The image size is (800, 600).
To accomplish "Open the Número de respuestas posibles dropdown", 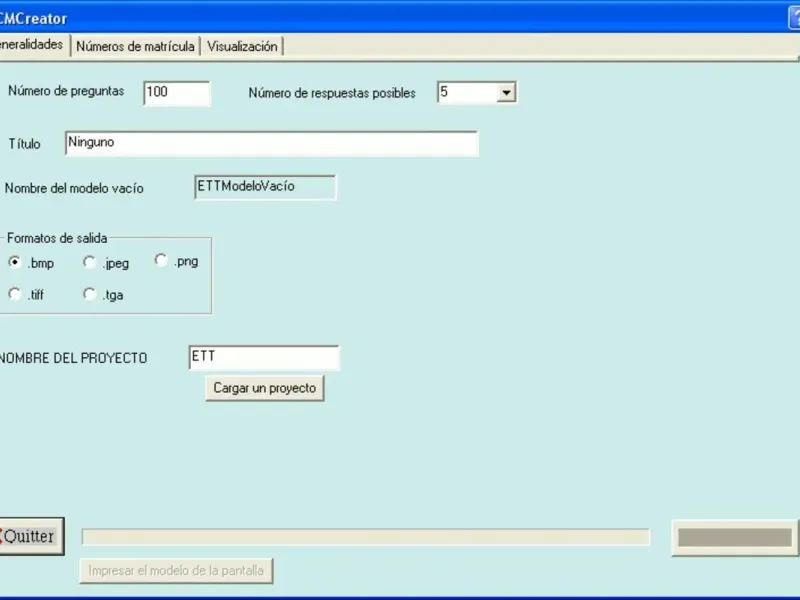I will [506, 92].
